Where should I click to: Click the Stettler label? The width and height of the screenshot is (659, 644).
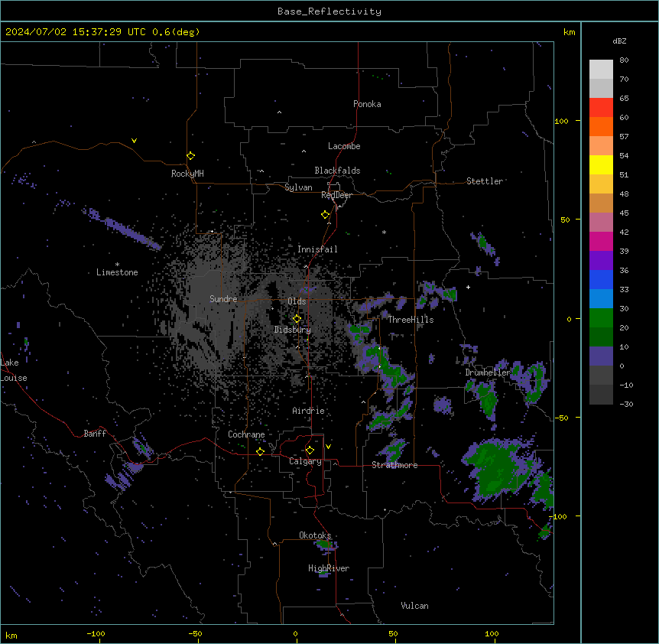click(x=485, y=181)
